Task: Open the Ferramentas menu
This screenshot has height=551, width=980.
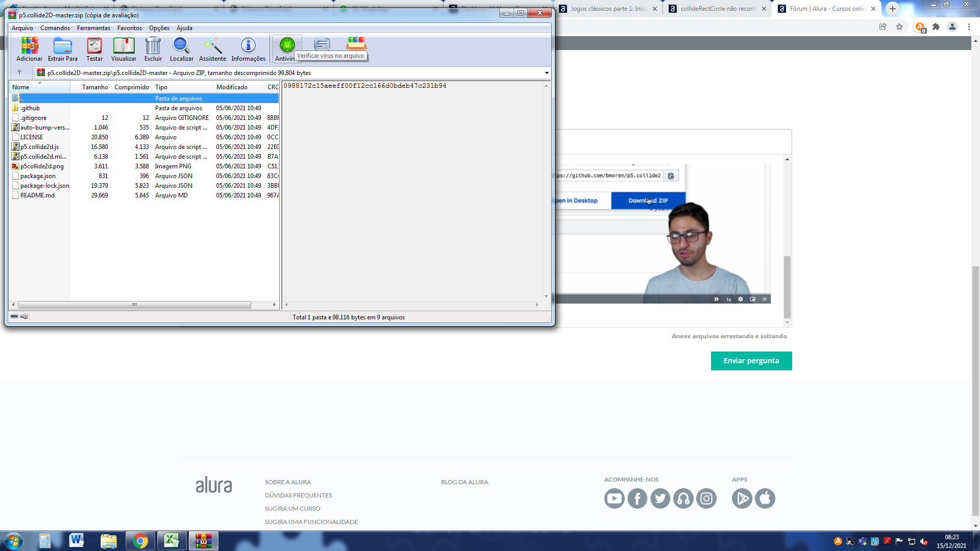Action: point(93,28)
